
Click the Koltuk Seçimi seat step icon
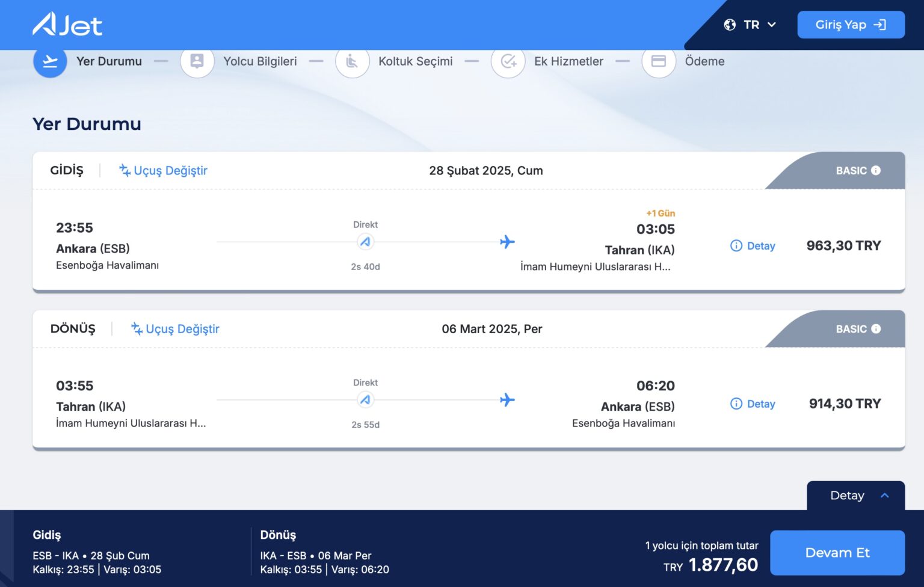coord(352,61)
